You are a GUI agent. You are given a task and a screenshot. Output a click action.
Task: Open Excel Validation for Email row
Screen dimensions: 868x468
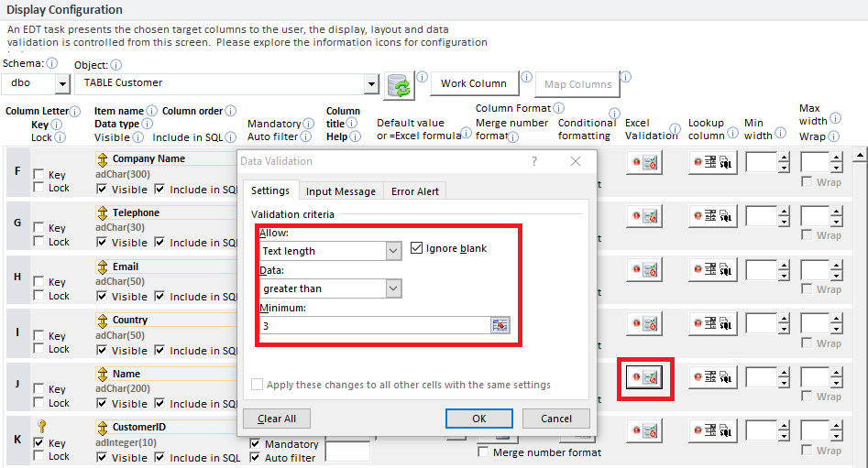644,270
